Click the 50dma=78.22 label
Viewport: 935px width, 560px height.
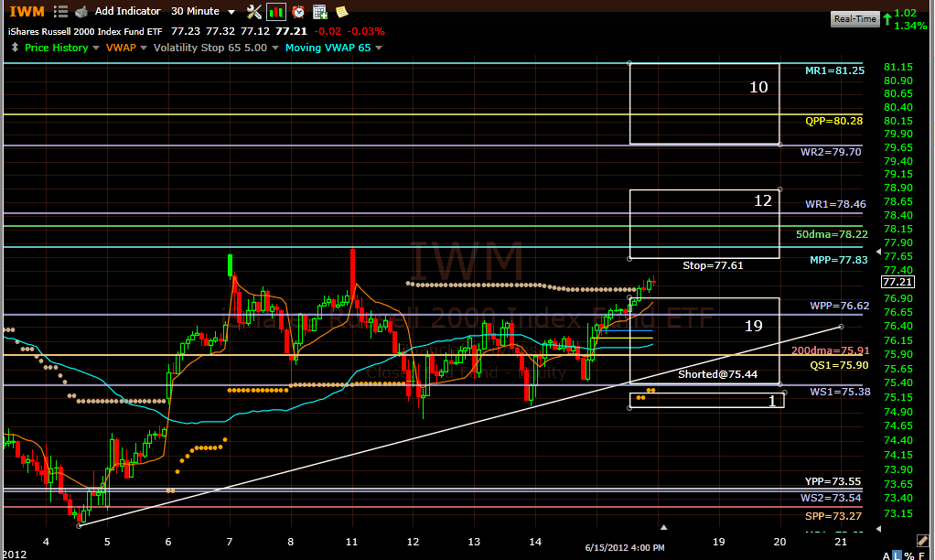click(x=832, y=234)
